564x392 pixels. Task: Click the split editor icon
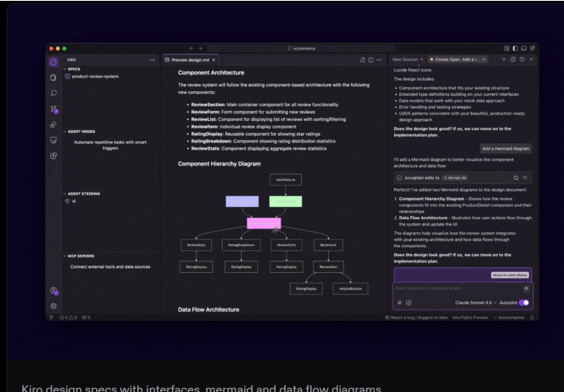(371, 60)
